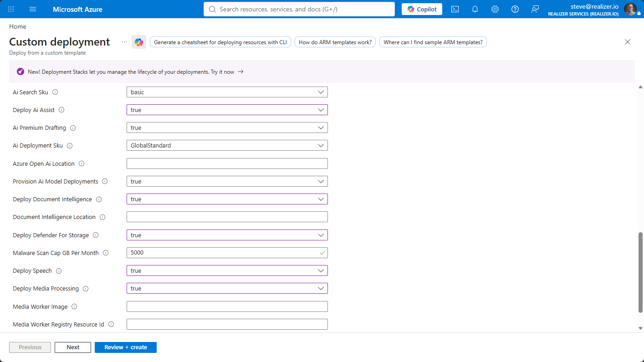Click info icon next to Ai Premium Drafting
The width and height of the screenshot is (644, 362).
tap(73, 128)
